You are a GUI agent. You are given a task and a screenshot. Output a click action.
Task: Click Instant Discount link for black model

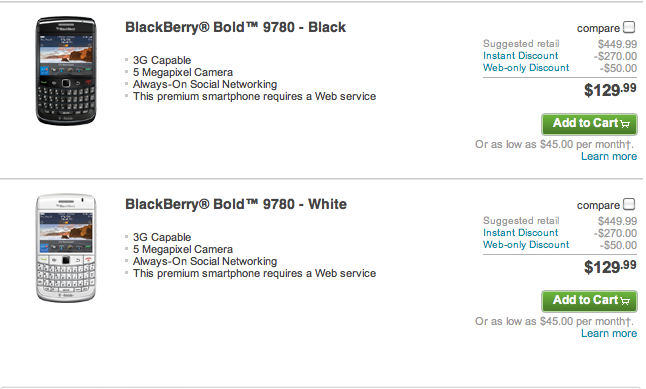point(520,56)
